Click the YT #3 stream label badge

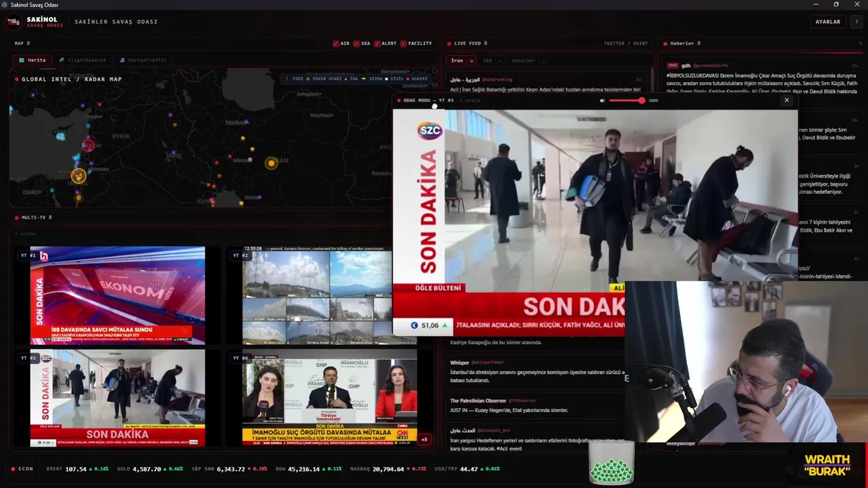point(28,358)
